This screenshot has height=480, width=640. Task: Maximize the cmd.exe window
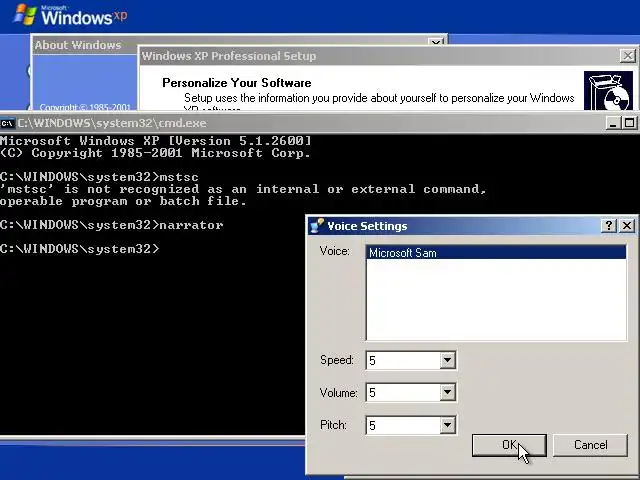[x=629, y=123]
